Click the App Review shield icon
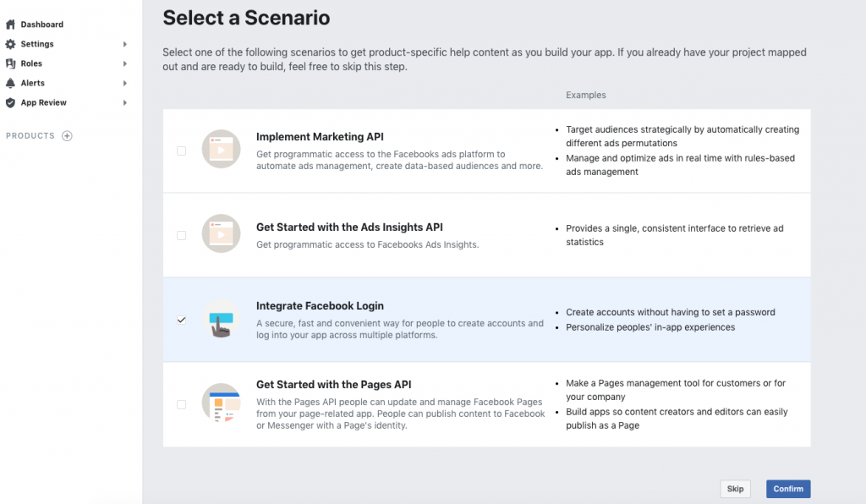866x504 pixels. [x=10, y=102]
